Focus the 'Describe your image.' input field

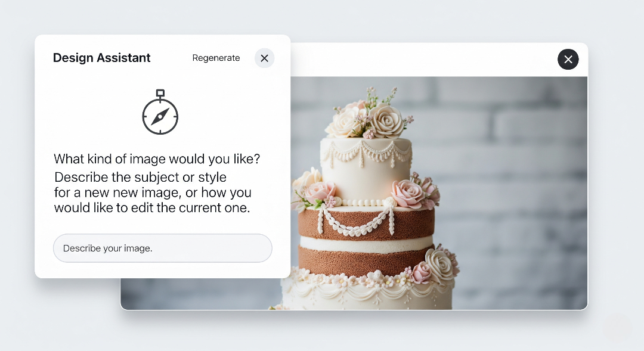(163, 248)
